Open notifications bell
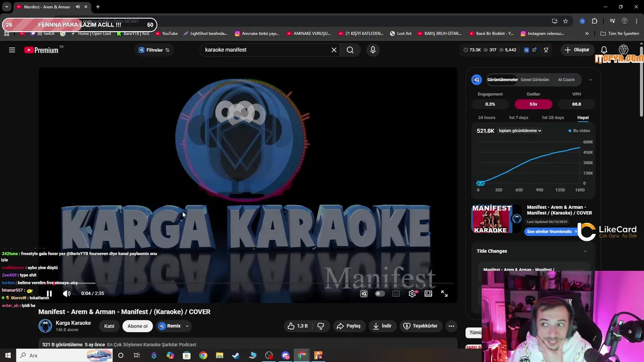The image size is (644, 362). (x=604, y=50)
